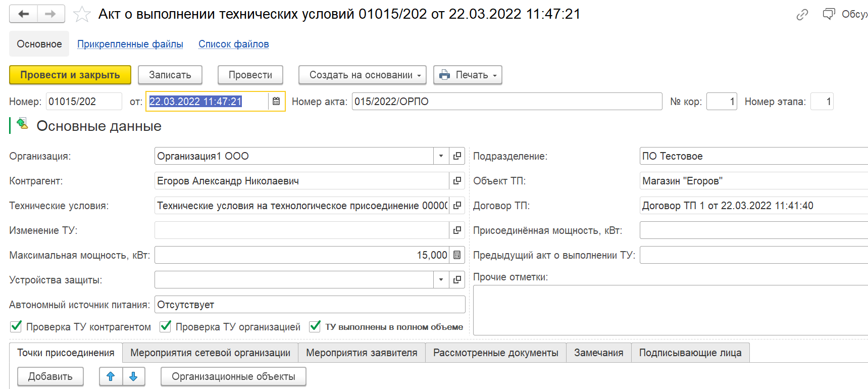The width and height of the screenshot is (868, 389).
Task: Open calculator for Максимальная мощность field
Action: (x=457, y=255)
